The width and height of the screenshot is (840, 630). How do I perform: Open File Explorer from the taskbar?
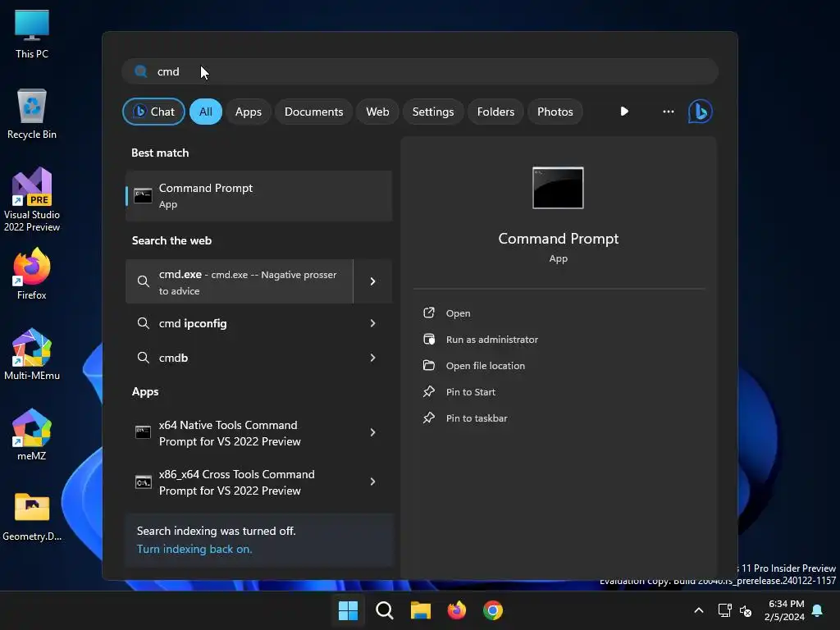pyautogui.click(x=421, y=610)
